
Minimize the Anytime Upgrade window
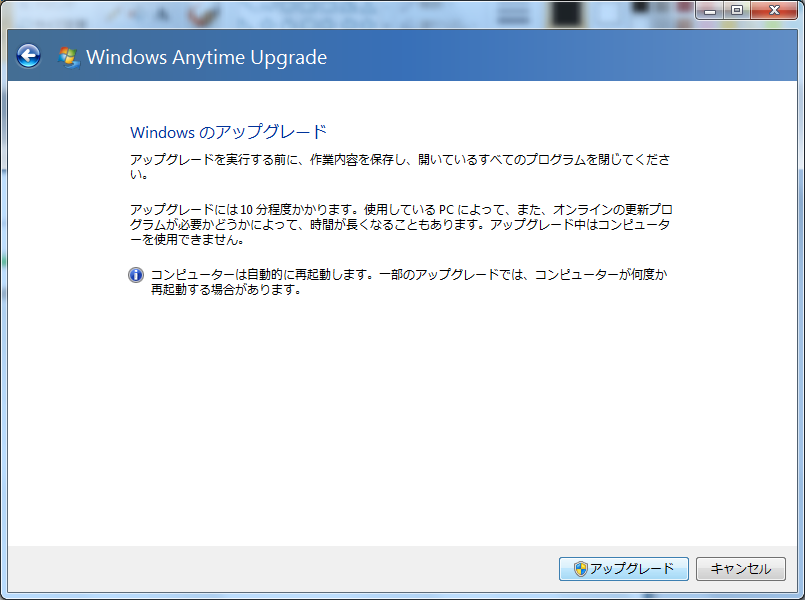[x=710, y=10]
